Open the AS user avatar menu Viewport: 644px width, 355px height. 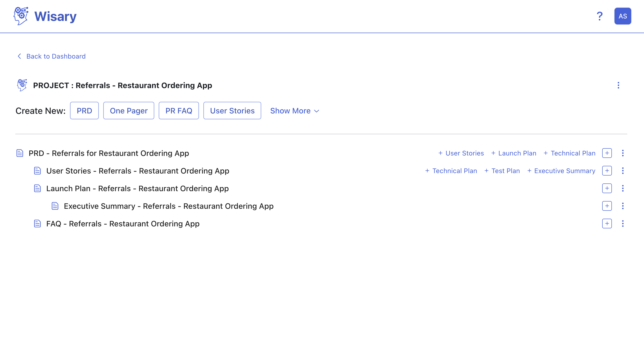click(622, 16)
